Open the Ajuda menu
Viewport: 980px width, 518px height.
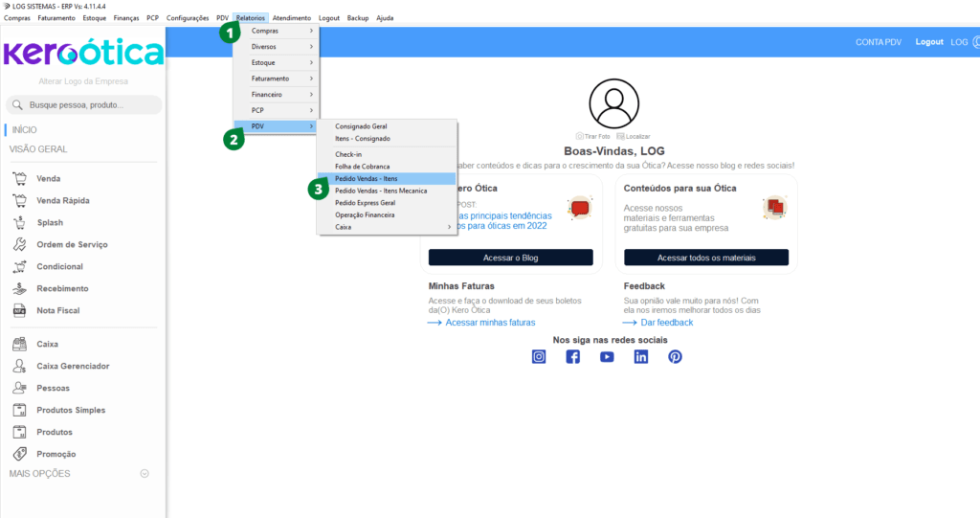tap(385, 18)
